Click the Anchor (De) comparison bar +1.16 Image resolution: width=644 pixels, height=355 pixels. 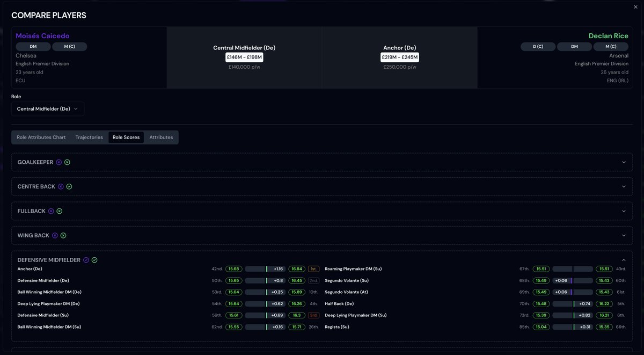coord(266,269)
